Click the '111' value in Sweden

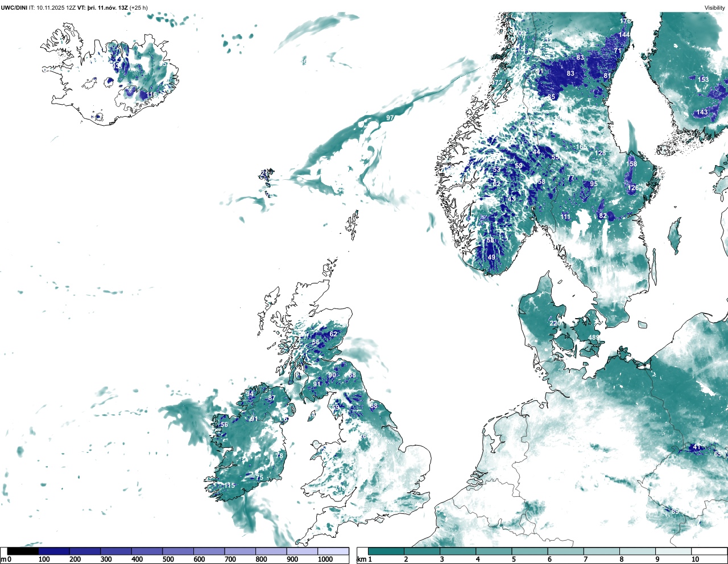click(565, 217)
